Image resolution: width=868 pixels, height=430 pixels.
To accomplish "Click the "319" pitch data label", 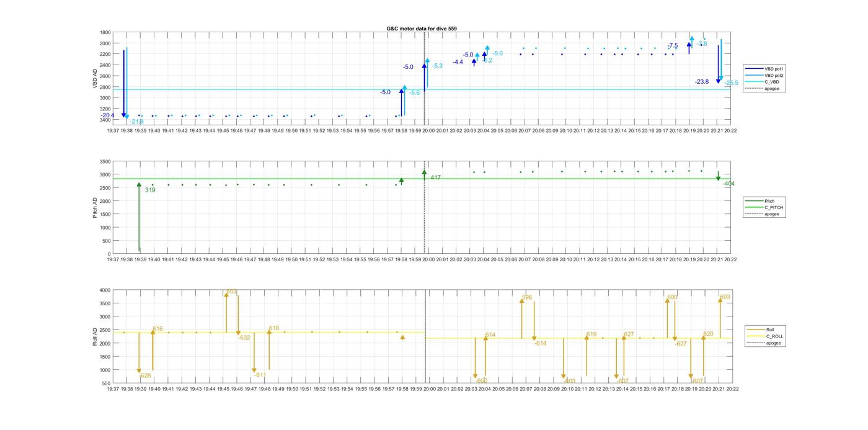I will click(x=150, y=190).
